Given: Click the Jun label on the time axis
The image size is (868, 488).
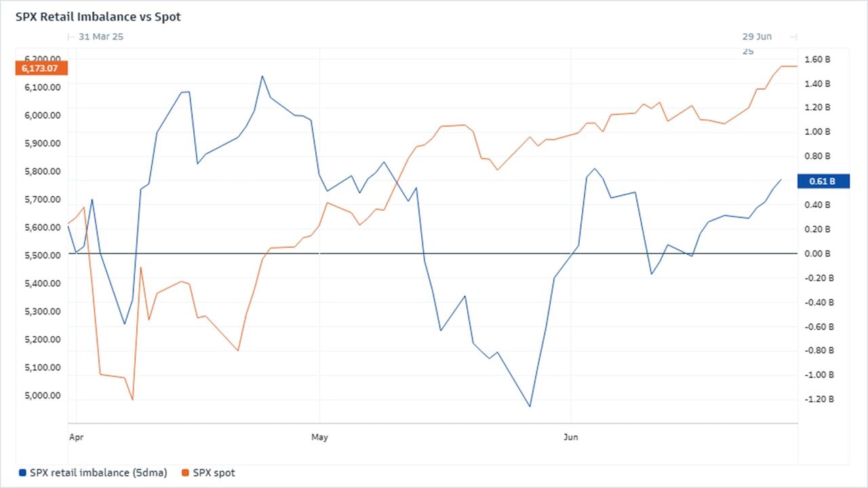Looking at the screenshot, I should pyautogui.click(x=571, y=437).
